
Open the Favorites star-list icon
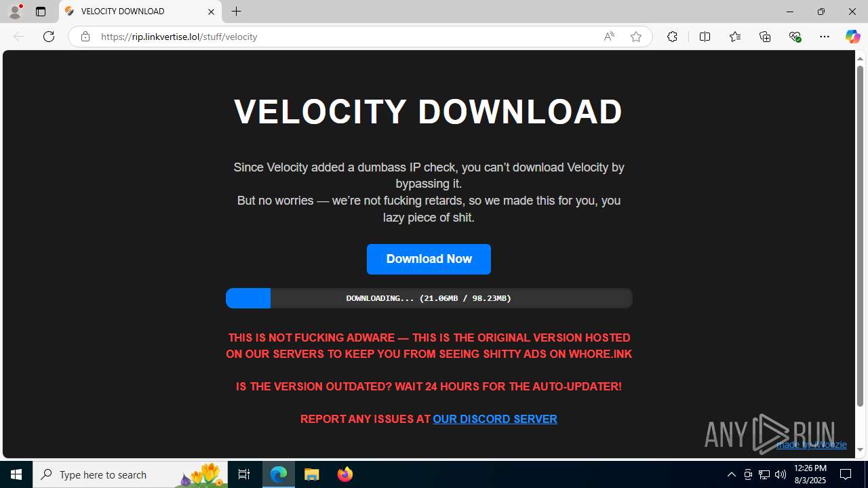735,37
